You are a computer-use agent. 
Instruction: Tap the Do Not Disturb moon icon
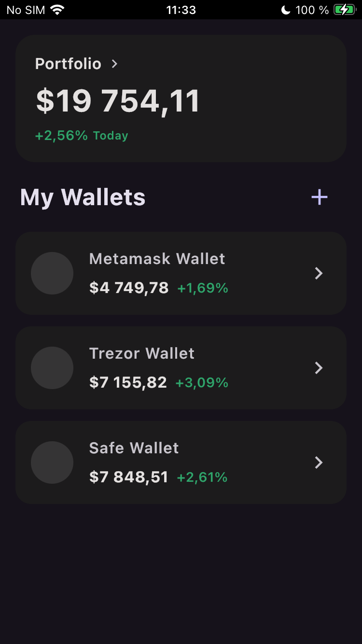point(286,10)
